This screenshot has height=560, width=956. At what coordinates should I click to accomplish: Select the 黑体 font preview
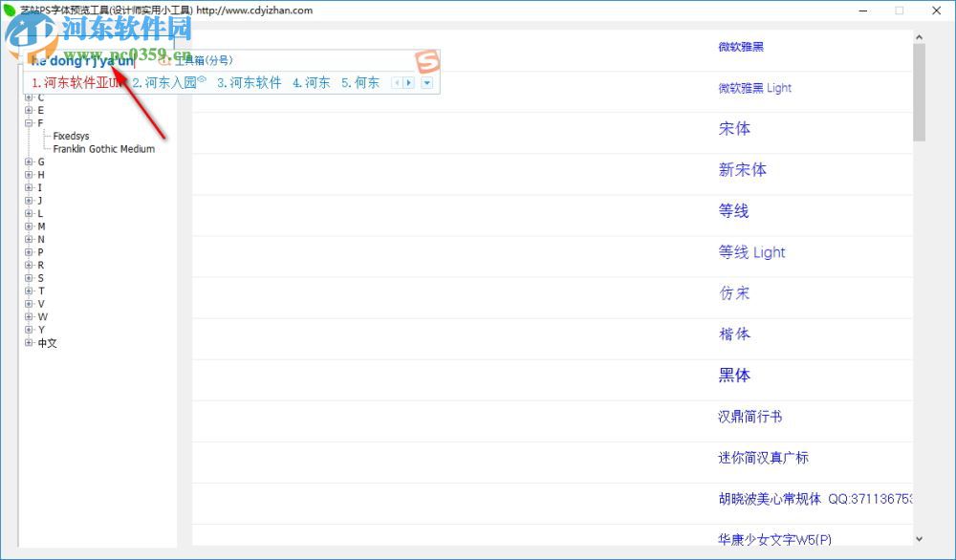coord(734,377)
